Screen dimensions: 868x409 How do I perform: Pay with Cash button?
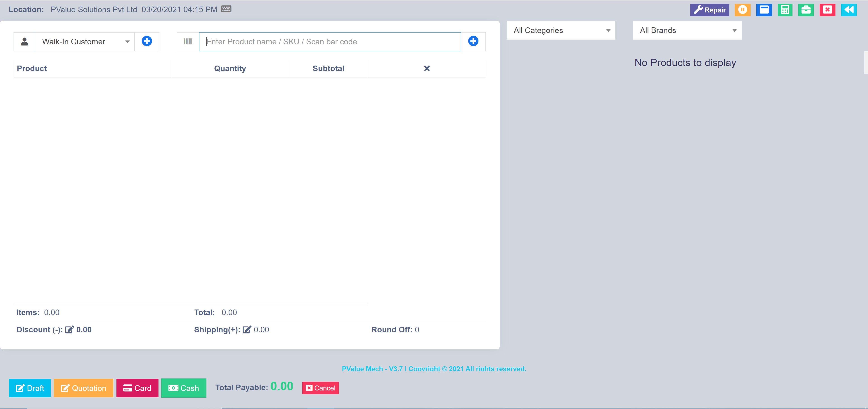click(x=184, y=388)
